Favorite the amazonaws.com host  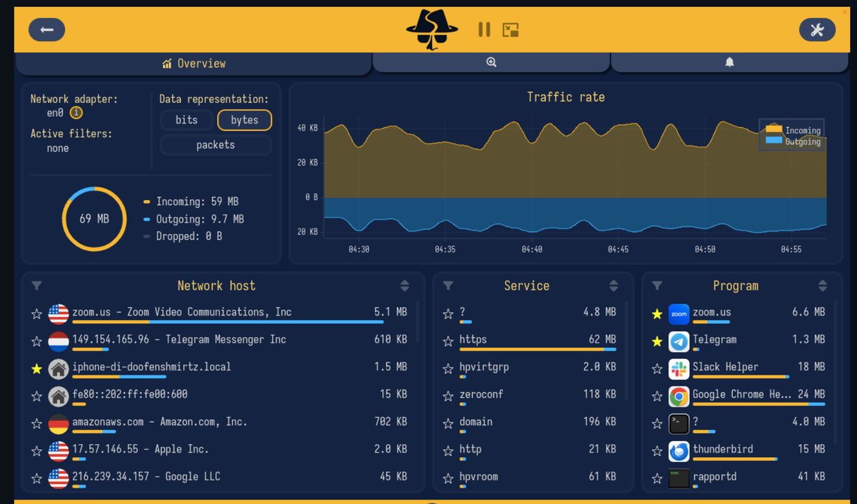pyautogui.click(x=36, y=424)
